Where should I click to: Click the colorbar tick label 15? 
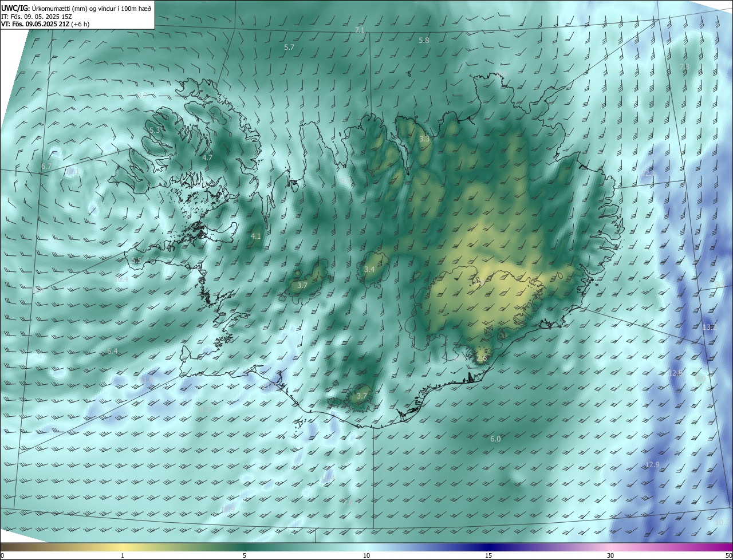click(488, 555)
